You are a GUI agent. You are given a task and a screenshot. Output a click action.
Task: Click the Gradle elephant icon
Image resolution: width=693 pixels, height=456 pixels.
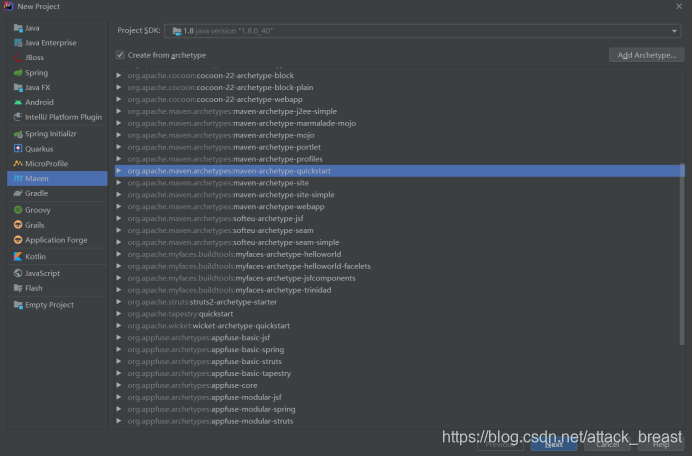(18, 193)
